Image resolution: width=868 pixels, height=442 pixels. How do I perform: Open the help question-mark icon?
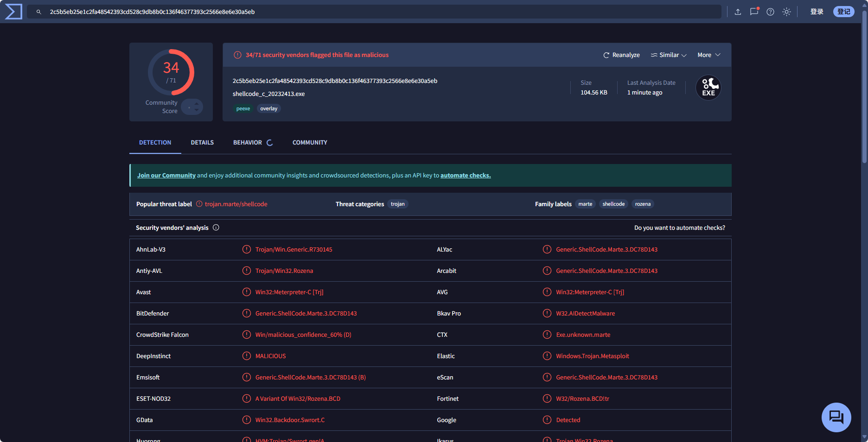pos(770,12)
